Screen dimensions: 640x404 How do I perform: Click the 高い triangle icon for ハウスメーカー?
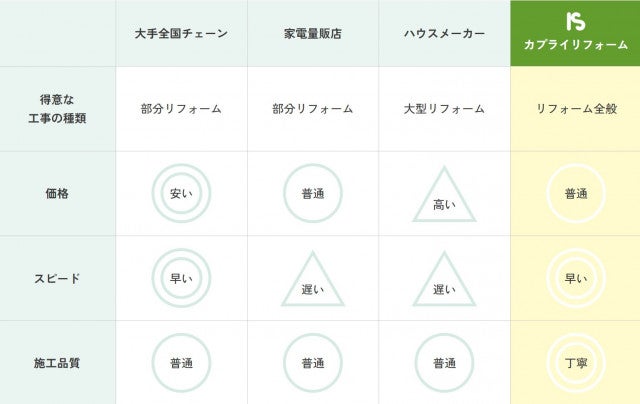pos(444,197)
